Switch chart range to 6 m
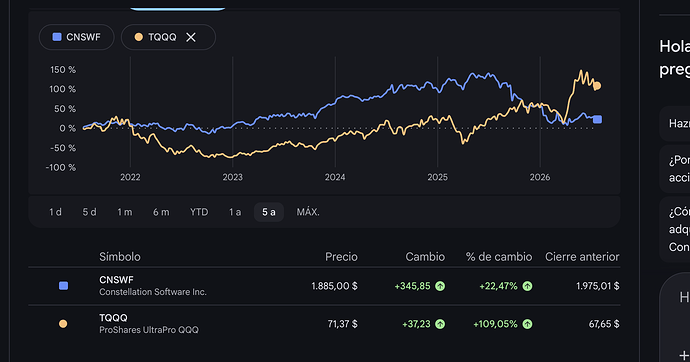 point(161,212)
